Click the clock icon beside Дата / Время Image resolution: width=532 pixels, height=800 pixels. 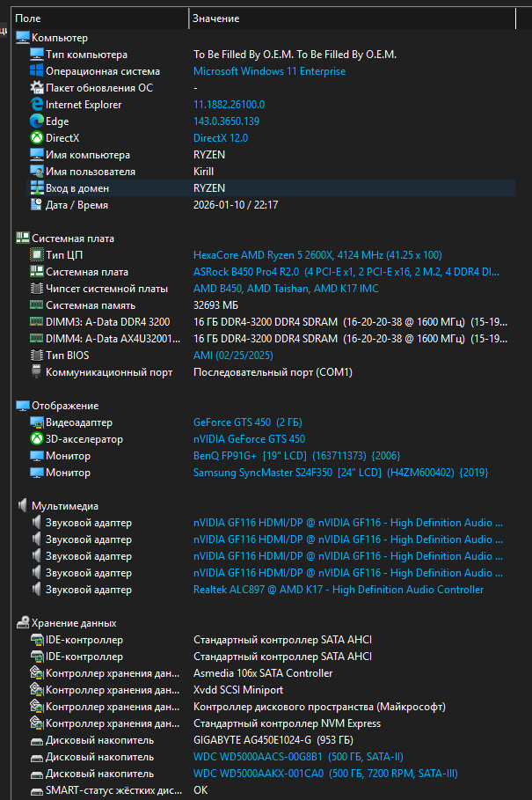point(37,204)
